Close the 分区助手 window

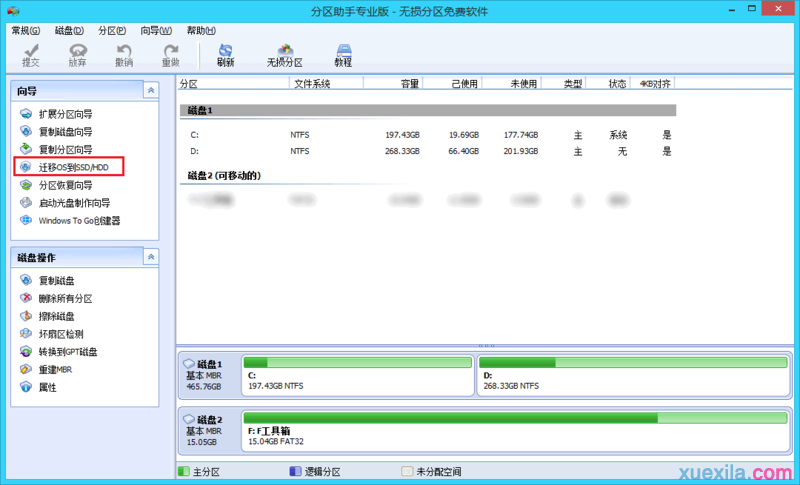click(778, 9)
